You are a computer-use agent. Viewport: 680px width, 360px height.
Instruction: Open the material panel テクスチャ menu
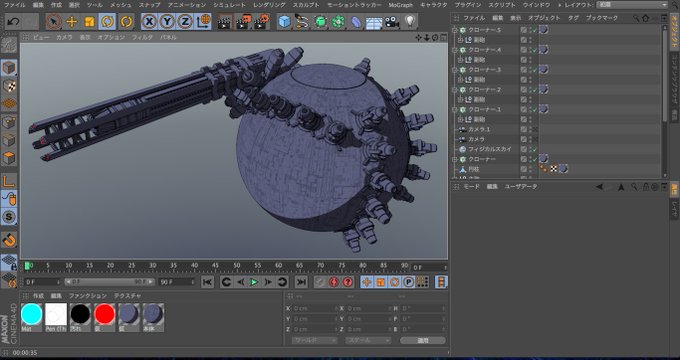tap(128, 296)
